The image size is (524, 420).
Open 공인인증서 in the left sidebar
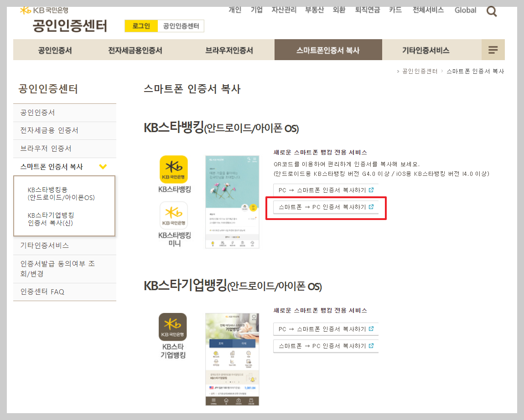click(x=65, y=113)
